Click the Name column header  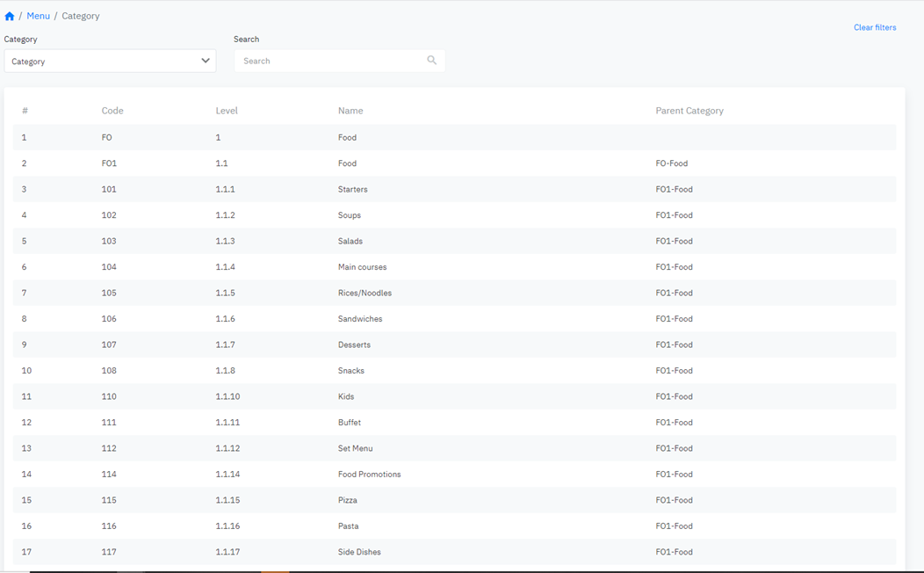click(350, 110)
